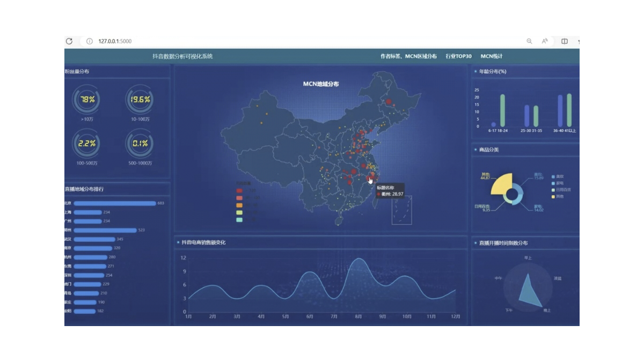The height and width of the screenshot is (362, 644).
Task: Click the 南京 bar with value 320
Action: tap(93, 248)
